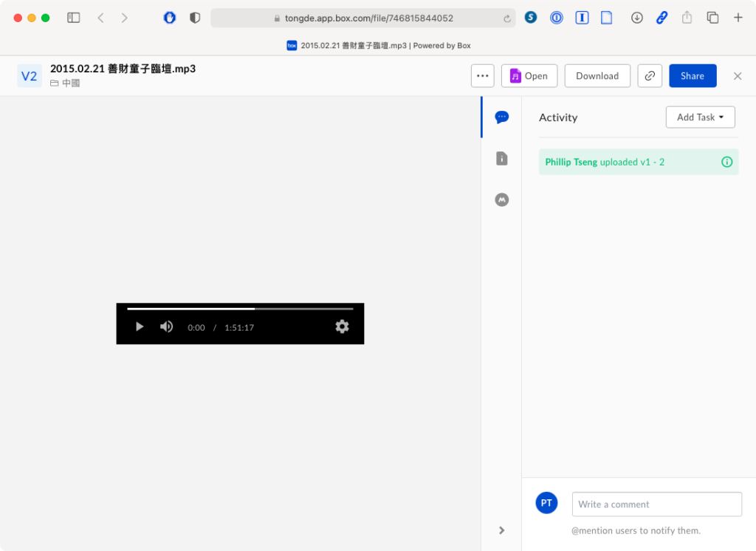Play the audio file

[140, 326]
